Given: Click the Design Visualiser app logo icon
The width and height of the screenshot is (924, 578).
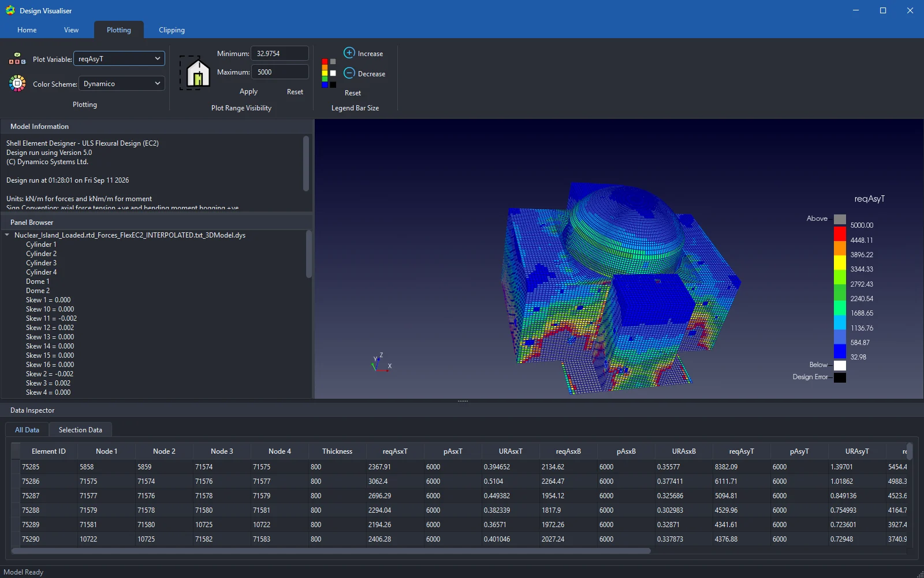Looking at the screenshot, I should click(10, 10).
